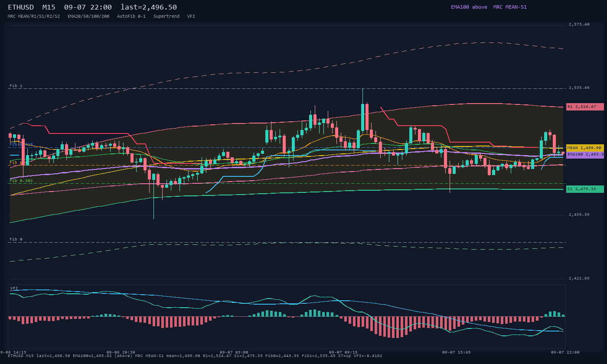Click the R1 2,524.47 price tag

click(585, 107)
